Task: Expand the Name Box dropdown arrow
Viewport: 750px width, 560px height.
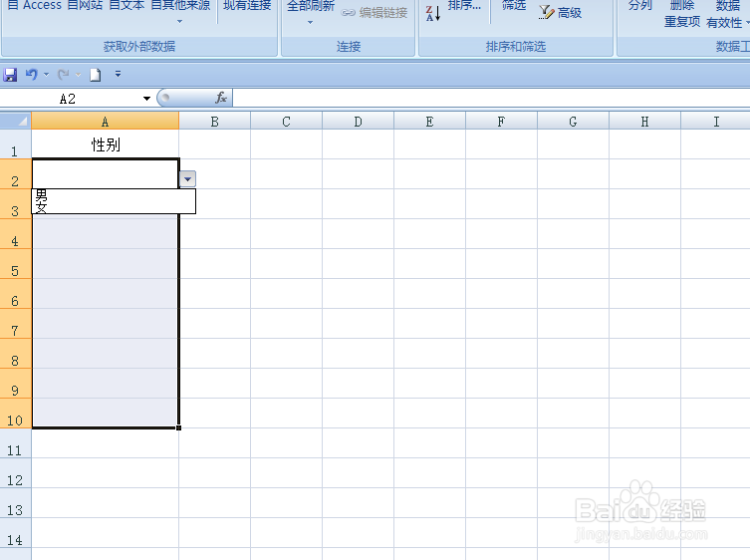Action: coord(146,99)
